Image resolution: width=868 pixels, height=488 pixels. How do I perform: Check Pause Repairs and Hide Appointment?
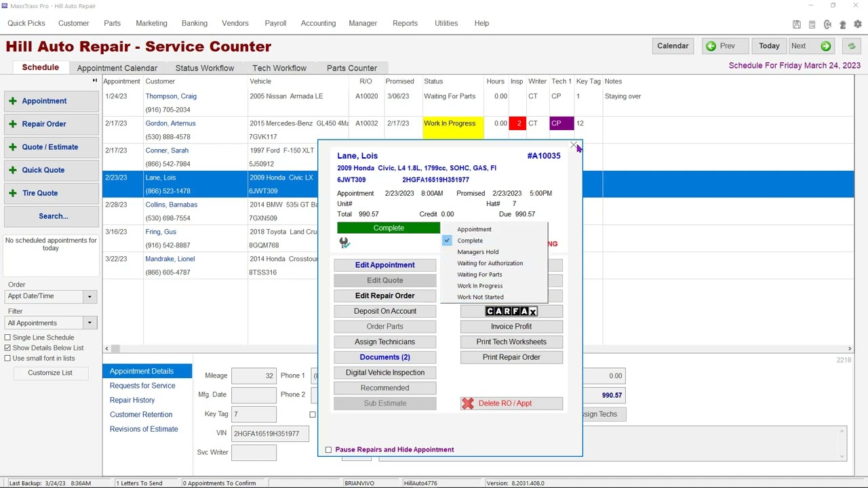click(328, 450)
